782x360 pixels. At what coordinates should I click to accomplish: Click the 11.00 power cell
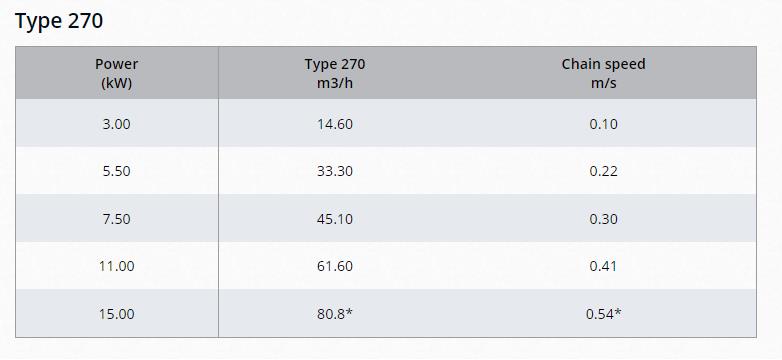click(x=117, y=266)
